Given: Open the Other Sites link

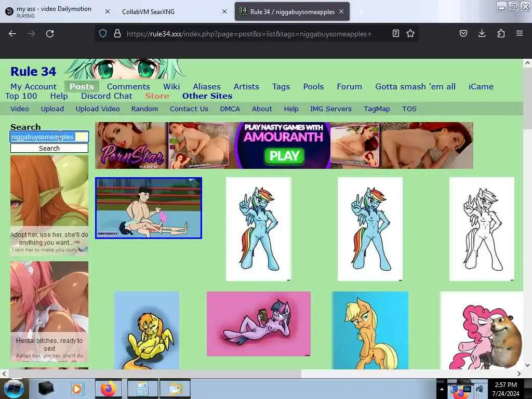Looking at the screenshot, I should (x=207, y=96).
